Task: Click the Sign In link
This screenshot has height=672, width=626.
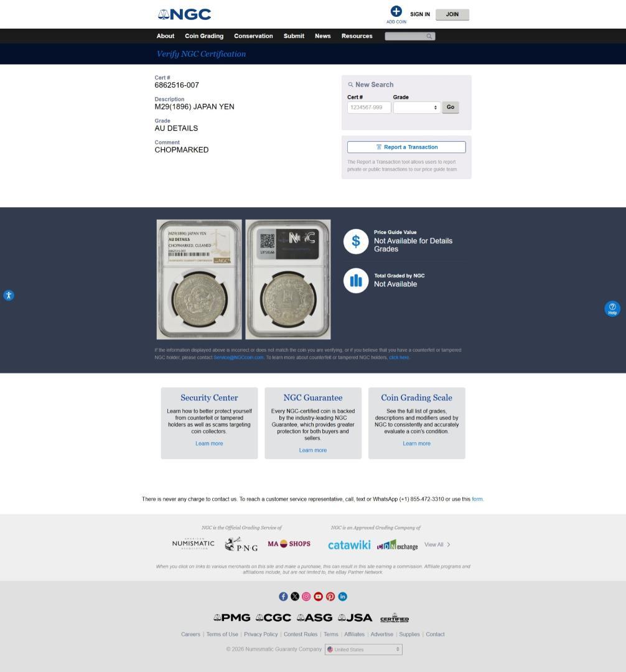Action: (420, 14)
